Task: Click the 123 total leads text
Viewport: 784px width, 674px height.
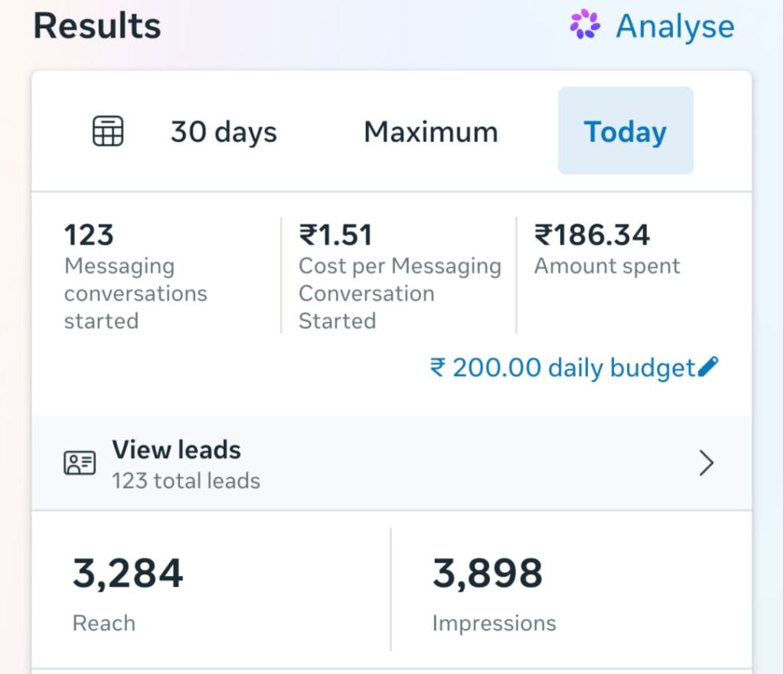Action: (186, 481)
